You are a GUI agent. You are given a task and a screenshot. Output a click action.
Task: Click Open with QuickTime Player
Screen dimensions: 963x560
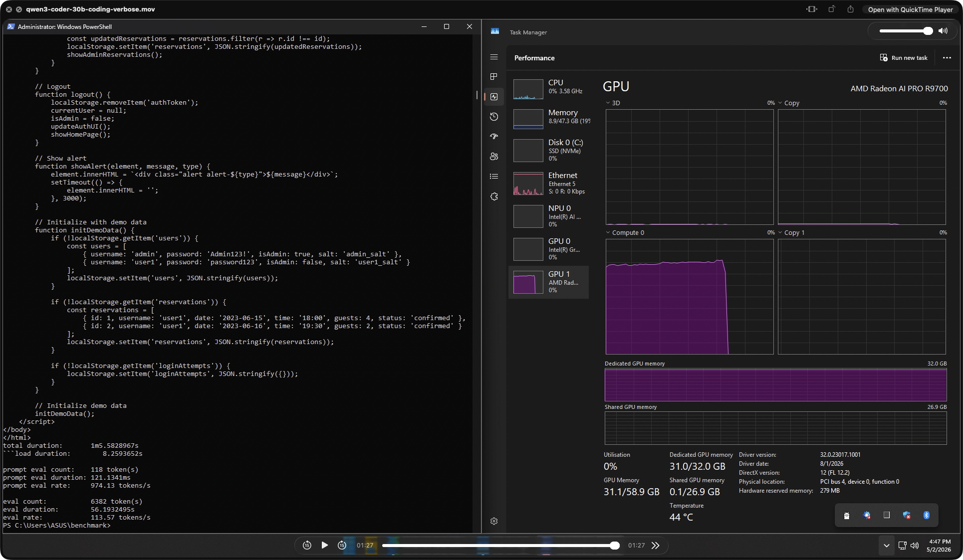[909, 9]
